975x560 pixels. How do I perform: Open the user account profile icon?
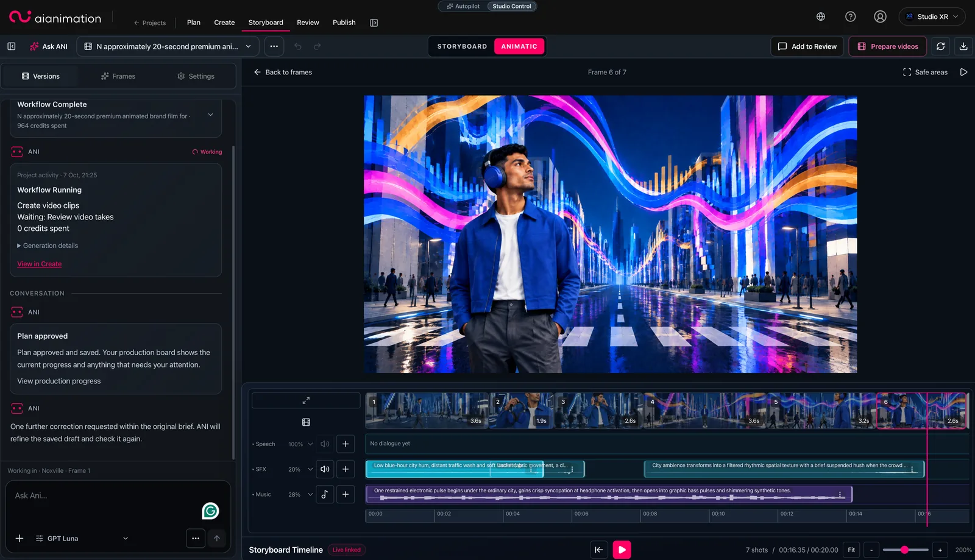tap(880, 16)
